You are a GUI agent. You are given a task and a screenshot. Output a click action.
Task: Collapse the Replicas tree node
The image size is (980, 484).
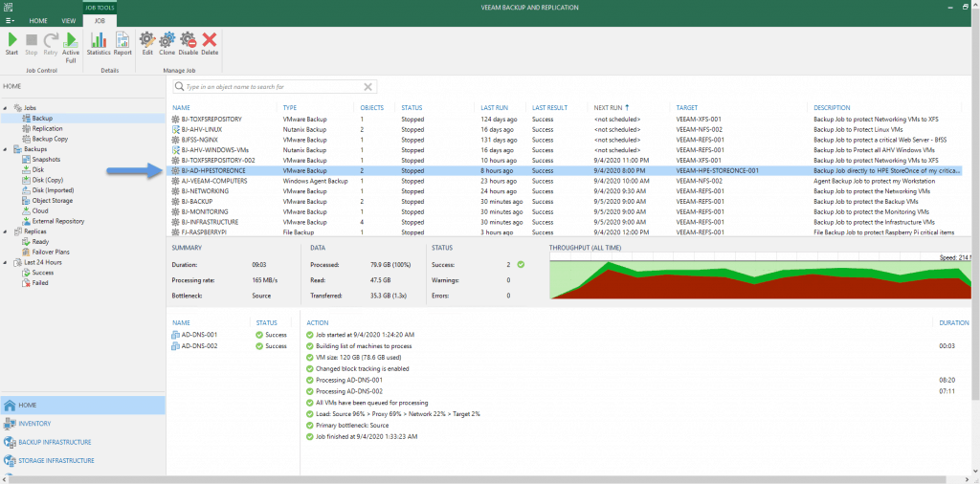click(x=5, y=231)
